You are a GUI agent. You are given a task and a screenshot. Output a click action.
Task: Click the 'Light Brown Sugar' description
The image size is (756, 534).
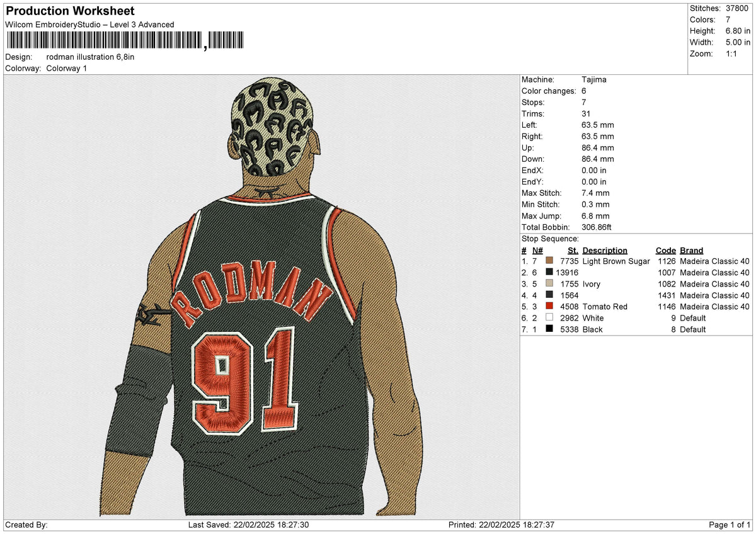tap(616, 261)
